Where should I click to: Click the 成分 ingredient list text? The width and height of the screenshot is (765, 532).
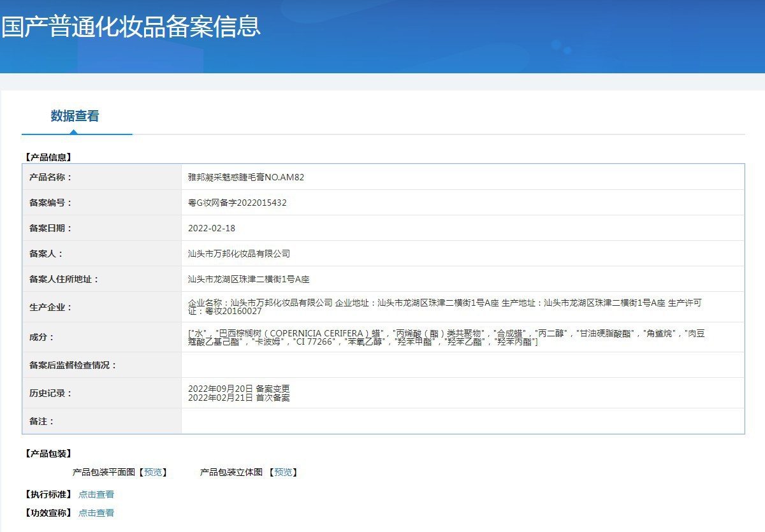(x=446, y=338)
